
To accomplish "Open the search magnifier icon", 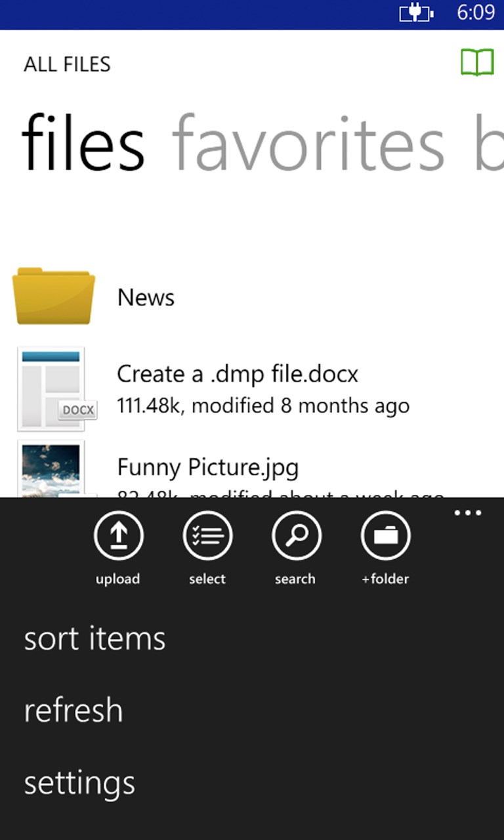I will pos(297,535).
